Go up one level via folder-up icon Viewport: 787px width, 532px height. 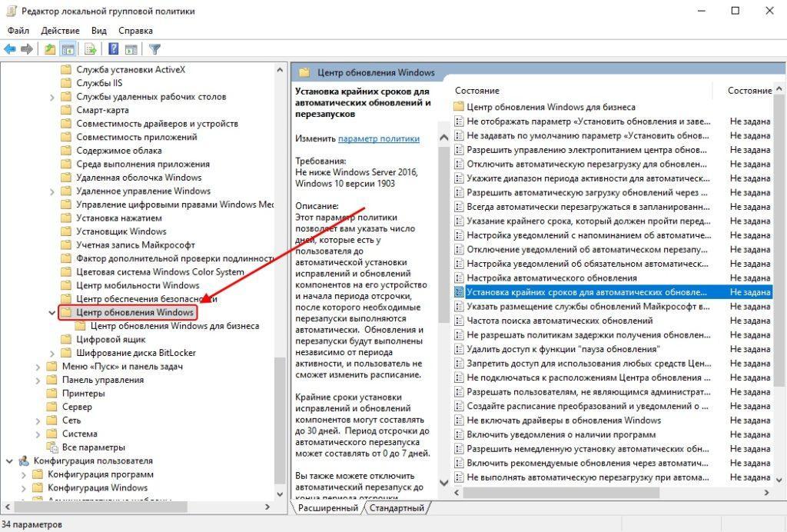pyautogui.click(x=50, y=49)
